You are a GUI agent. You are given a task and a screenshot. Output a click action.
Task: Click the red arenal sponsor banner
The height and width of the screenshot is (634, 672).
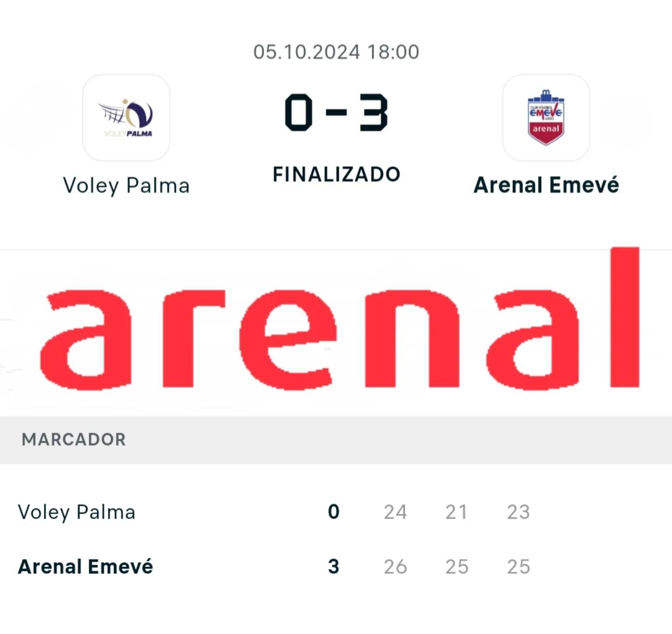point(336,331)
